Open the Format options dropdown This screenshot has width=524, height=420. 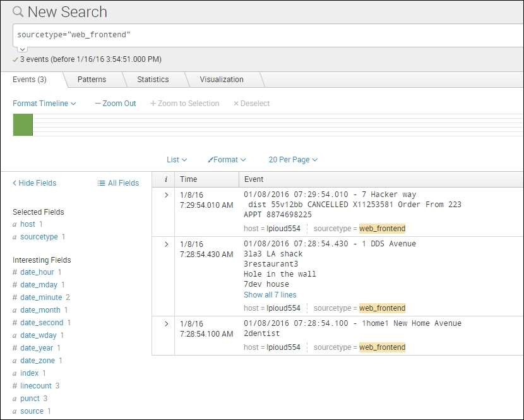coord(227,160)
